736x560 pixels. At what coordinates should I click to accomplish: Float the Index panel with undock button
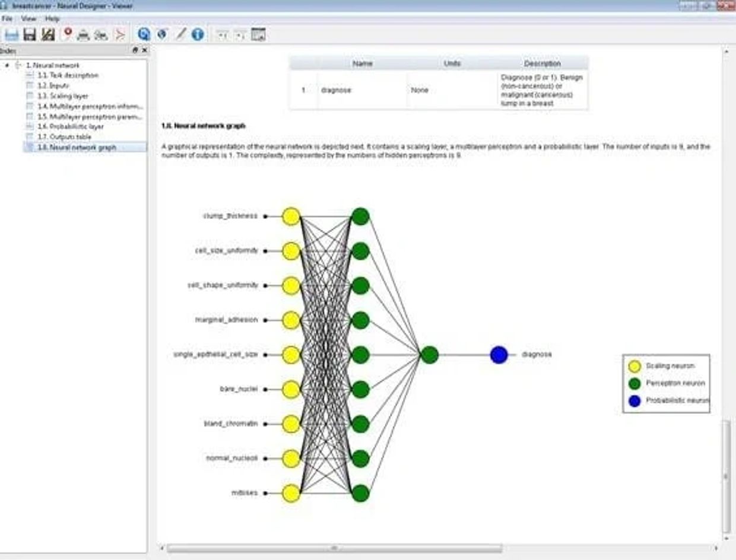pyautogui.click(x=135, y=51)
